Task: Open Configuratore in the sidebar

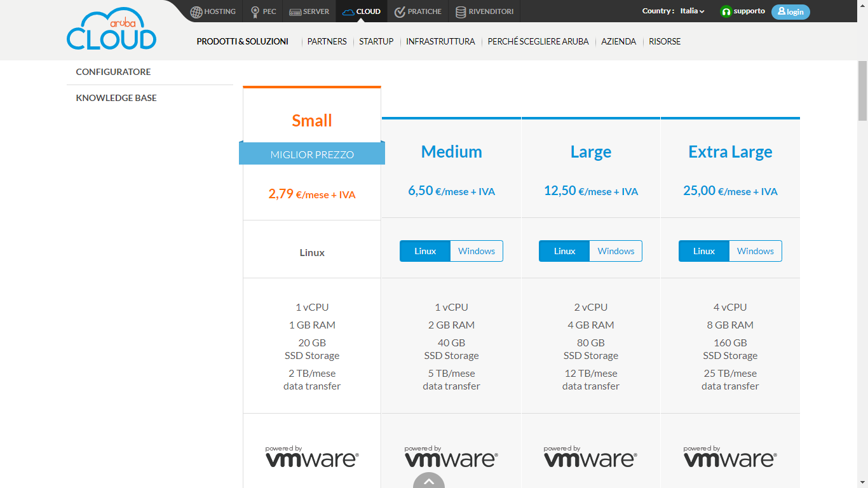Action: [x=113, y=72]
